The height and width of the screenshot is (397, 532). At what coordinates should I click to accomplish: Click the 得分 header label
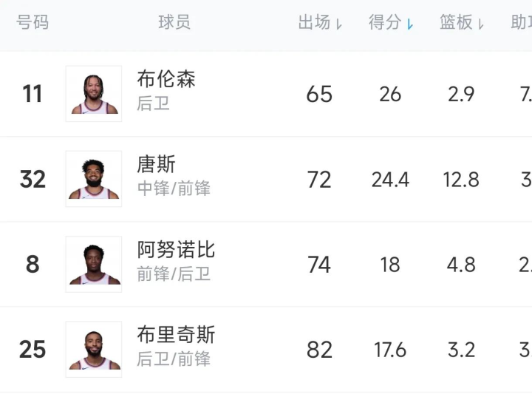(x=385, y=22)
